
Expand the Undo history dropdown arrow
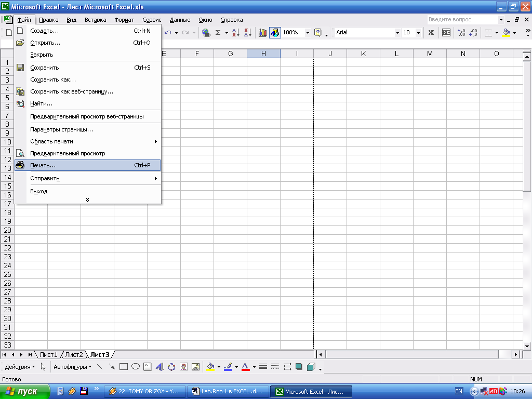point(176,33)
